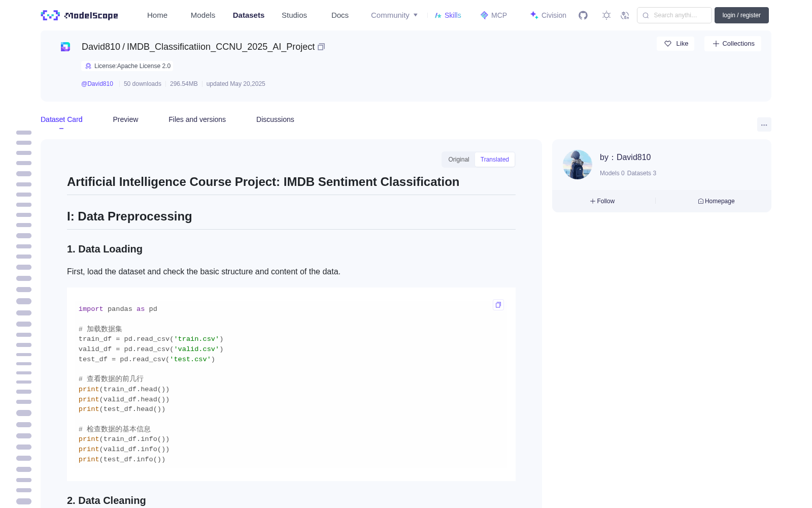Switch language with translate icon
Image resolution: width=812 pixels, height=508 pixels.
tap(625, 15)
